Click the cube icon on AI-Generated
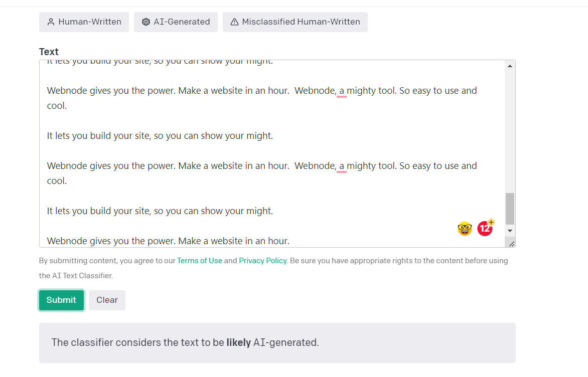Image resolution: width=588 pixels, height=377 pixels. pyautogui.click(x=146, y=22)
